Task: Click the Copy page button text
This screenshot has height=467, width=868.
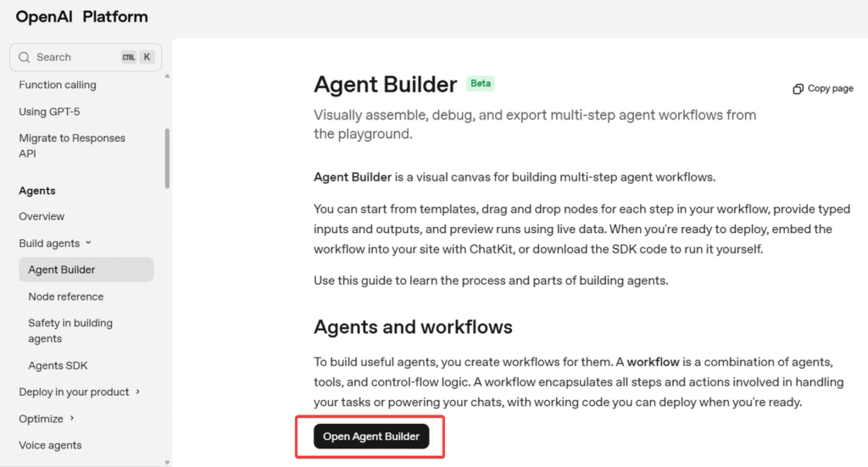Action: tap(830, 89)
